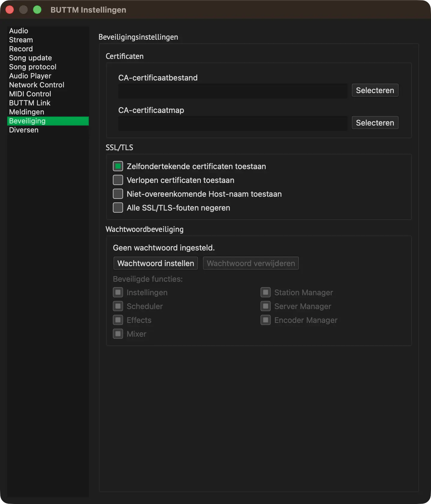Check Niet-overeenkomende Host-naam toestaan

tap(118, 194)
